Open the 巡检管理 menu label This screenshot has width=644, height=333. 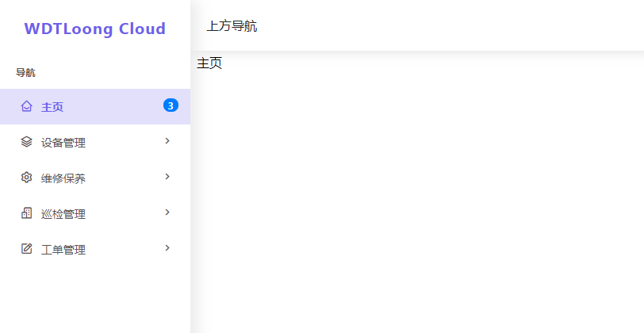[x=63, y=214]
